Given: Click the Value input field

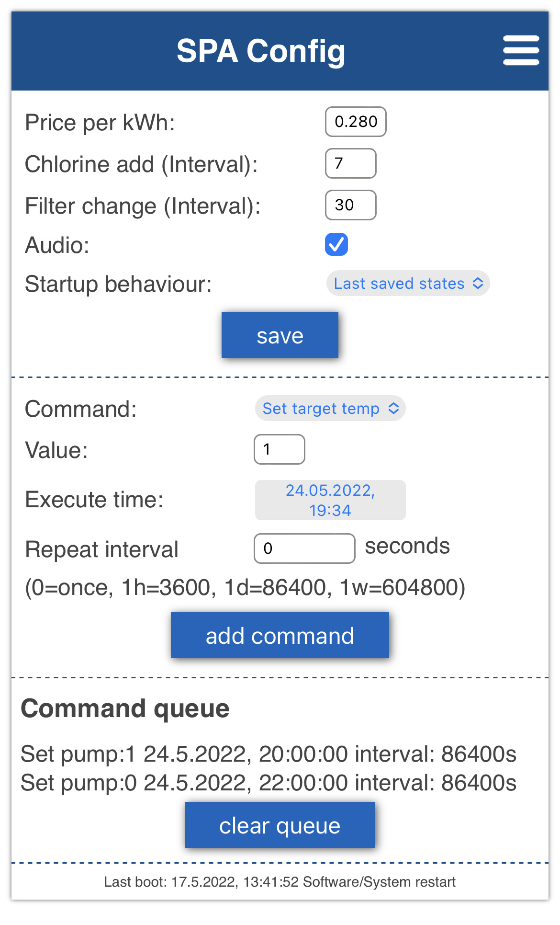Looking at the screenshot, I should point(280,449).
